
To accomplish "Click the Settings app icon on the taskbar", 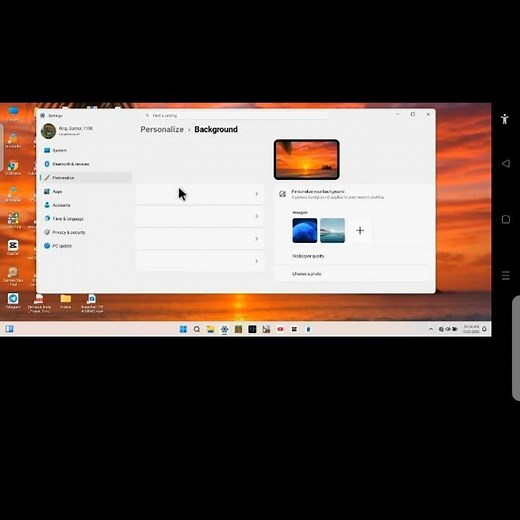I will pyautogui.click(x=224, y=329).
